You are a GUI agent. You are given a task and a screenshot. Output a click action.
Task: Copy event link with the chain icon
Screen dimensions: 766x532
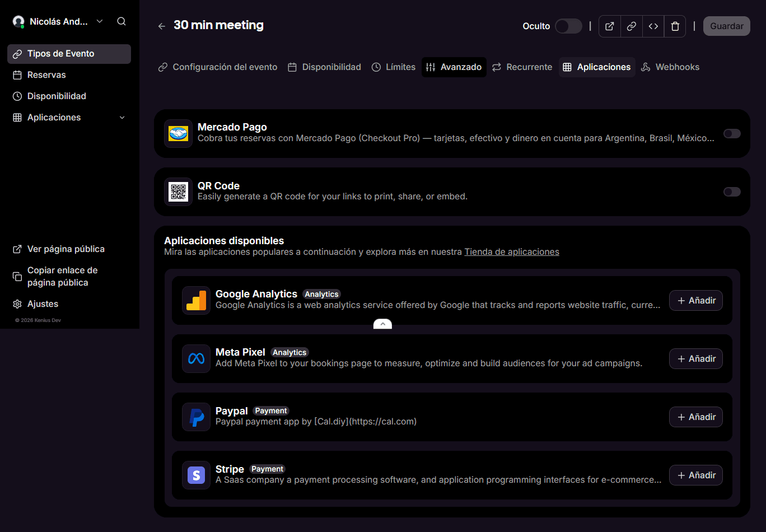(x=632, y=26)
